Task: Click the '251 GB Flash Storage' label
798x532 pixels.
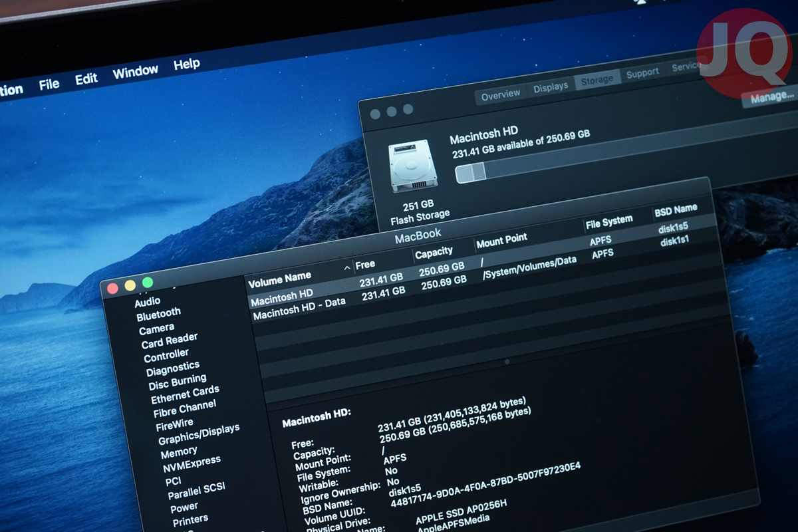Action: [x=419, y=211]
